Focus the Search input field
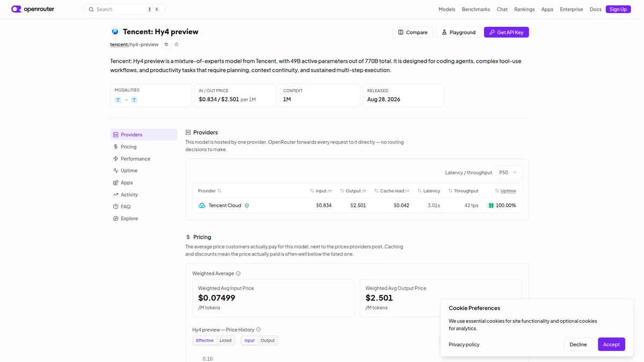The width and height of the screenshot is (644, 362). (x=124, y=9)
